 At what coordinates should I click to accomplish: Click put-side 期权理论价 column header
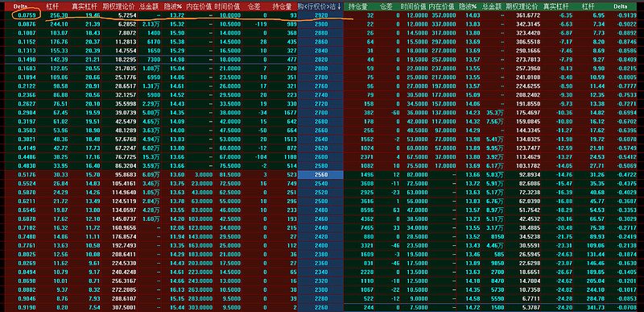tap(522, 6)
